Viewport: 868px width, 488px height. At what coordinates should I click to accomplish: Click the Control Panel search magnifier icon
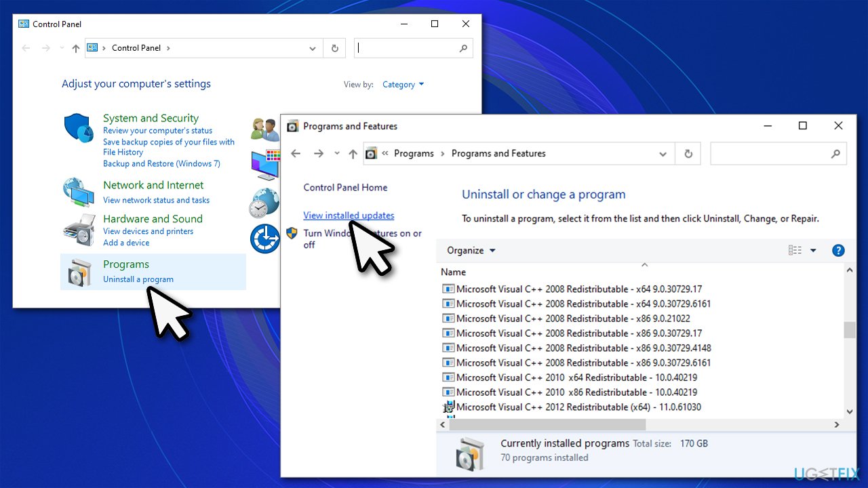(x=464, y=48)
